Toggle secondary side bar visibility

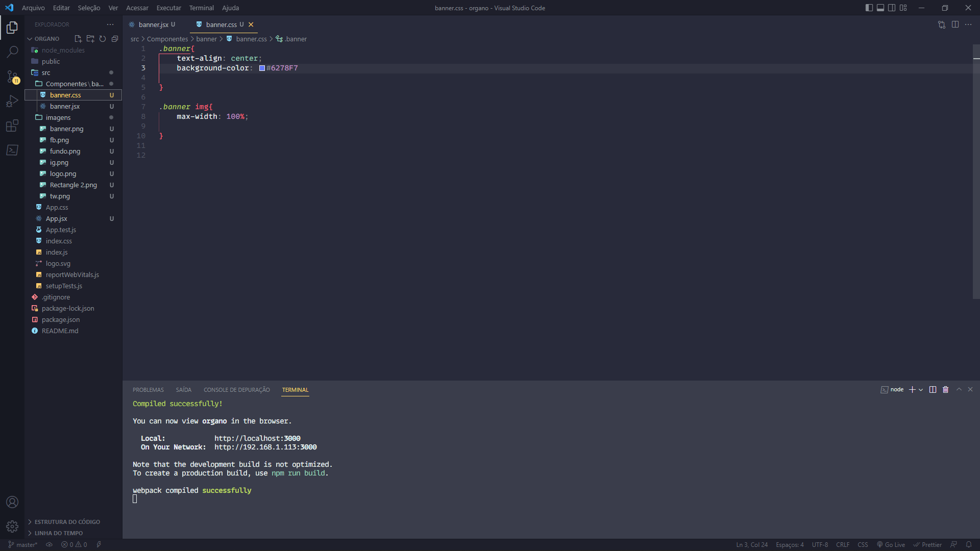click(892, 8)
